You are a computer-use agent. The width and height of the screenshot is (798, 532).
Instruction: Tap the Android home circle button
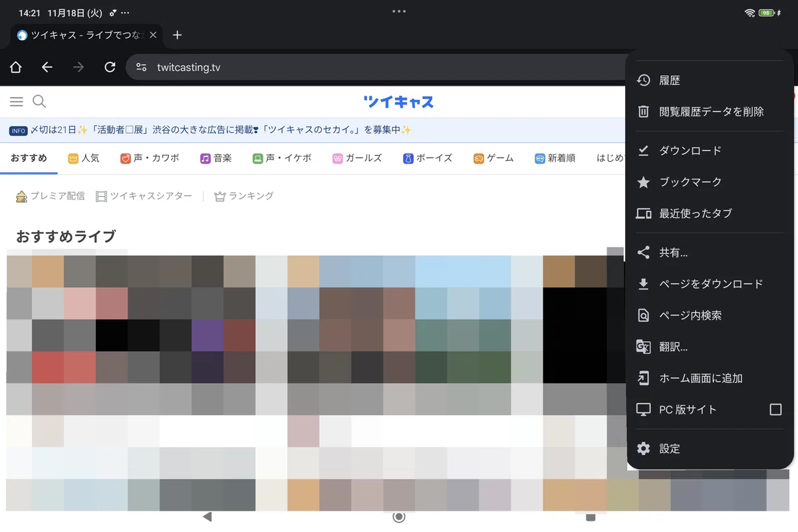click(x=399, y=517)
